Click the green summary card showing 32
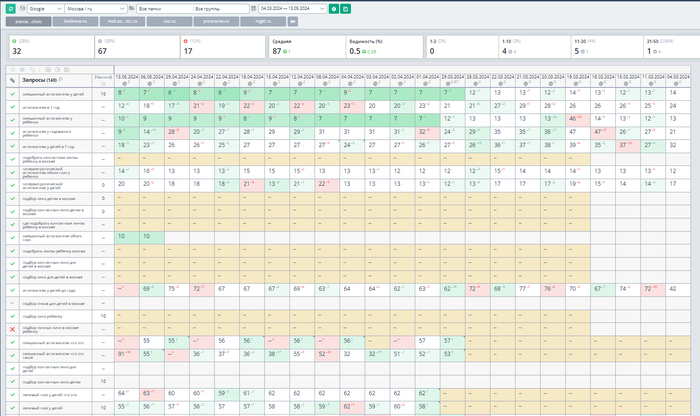This screenshot has width=700, height=416. tap(51, 47)
